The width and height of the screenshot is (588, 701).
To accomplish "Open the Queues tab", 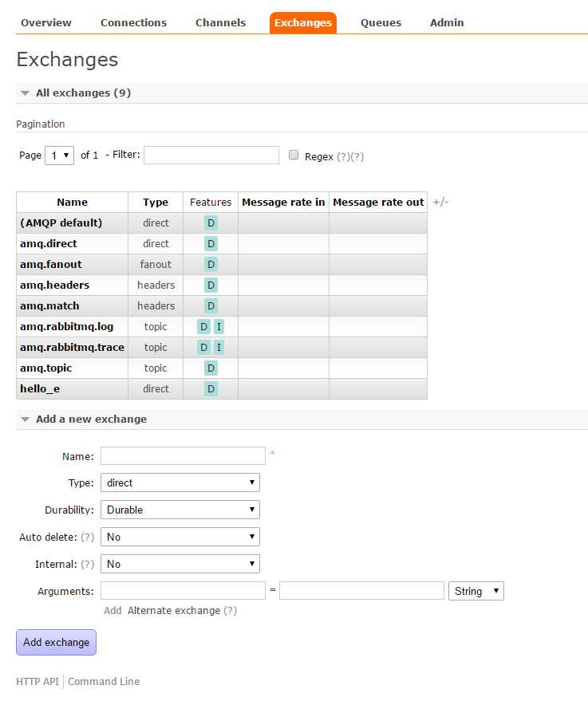I will tap(381, 23).
